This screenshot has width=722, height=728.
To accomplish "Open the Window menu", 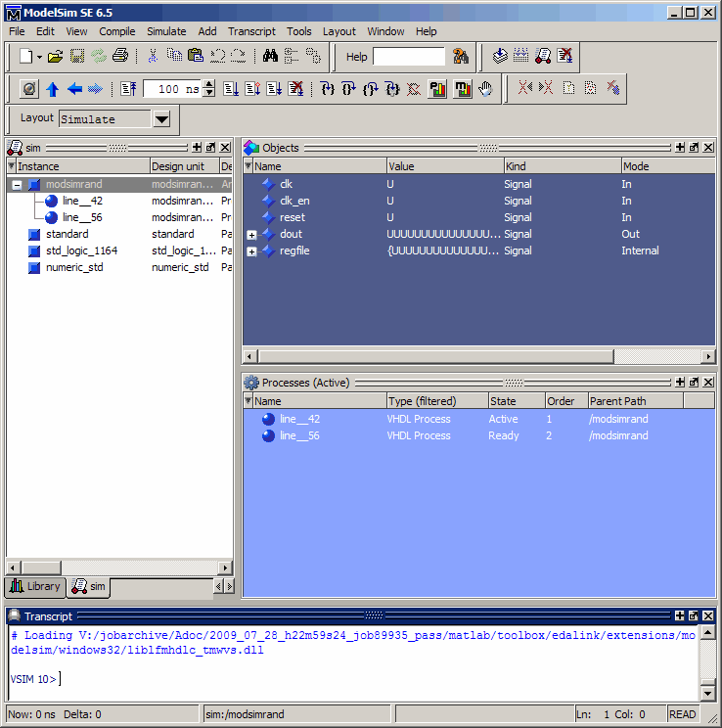I will pyautogui.click(x=385, y=31).
